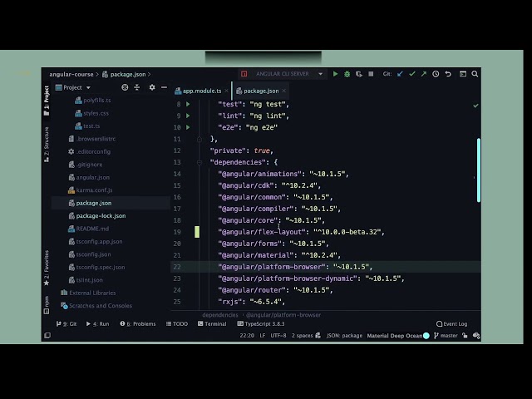Collapse the scripts block fold on line 11
The image size is (532, 399).
pos(199,139)
